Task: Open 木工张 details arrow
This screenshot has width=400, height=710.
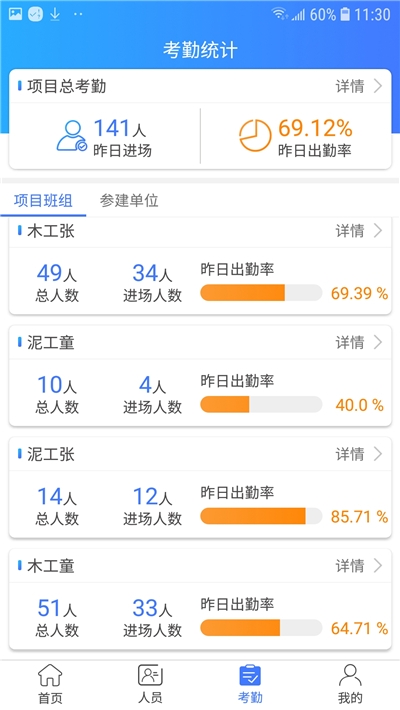Action: 378,231
